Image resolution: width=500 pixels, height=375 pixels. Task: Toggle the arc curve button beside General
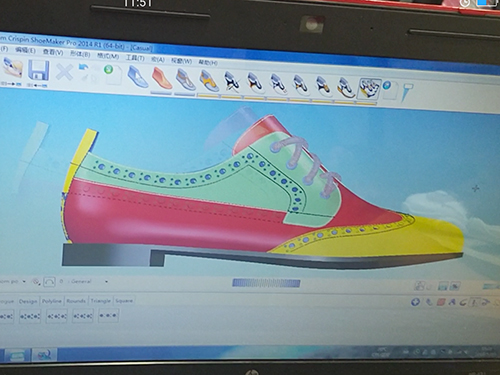(x=49, y=281)
